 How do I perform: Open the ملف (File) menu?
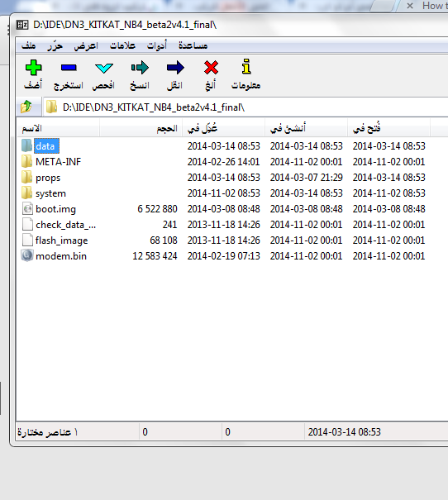(28, 45)
